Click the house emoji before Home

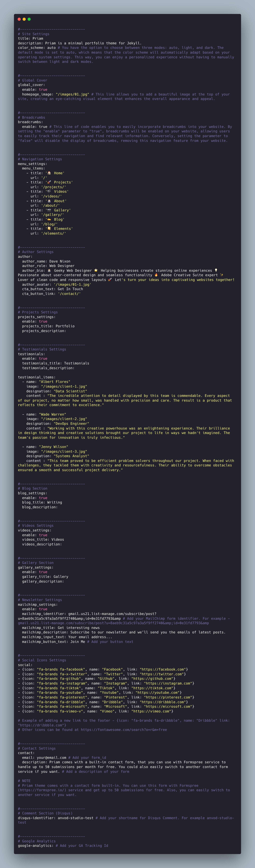49,173
